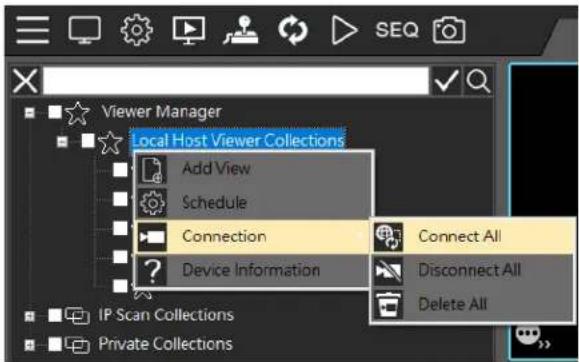Click the IP Scan Collections screens icon
The width and height of the screenshot is (579, 362).
click(x=77, y=316)
